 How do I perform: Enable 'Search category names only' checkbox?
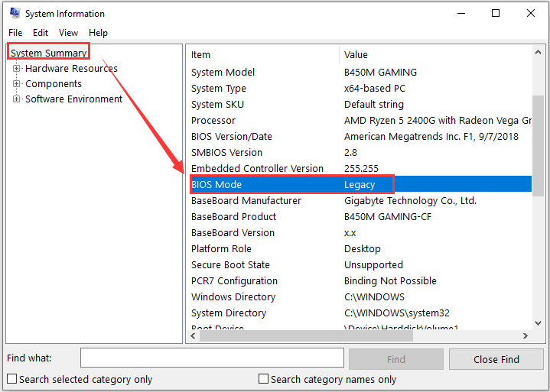click(x=263, y=379)
